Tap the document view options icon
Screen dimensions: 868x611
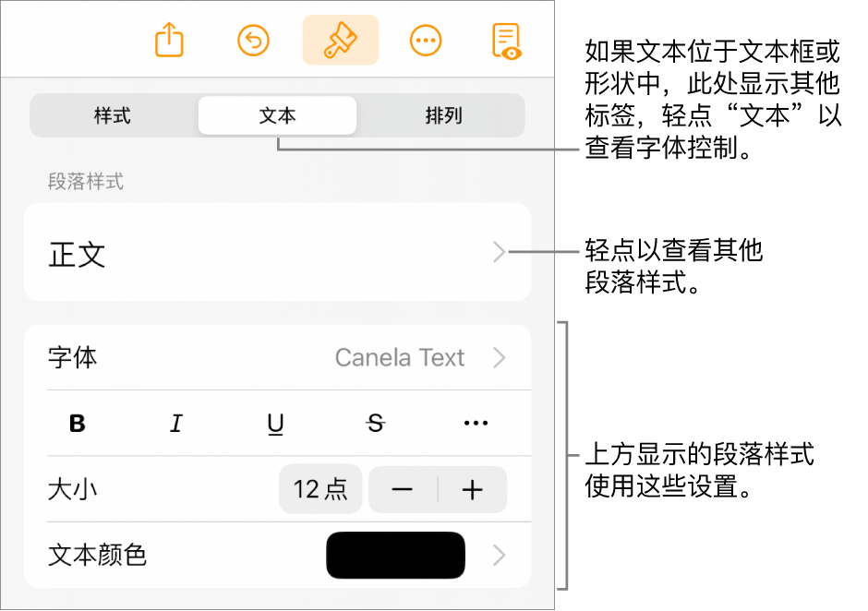[x=507, y=41]
